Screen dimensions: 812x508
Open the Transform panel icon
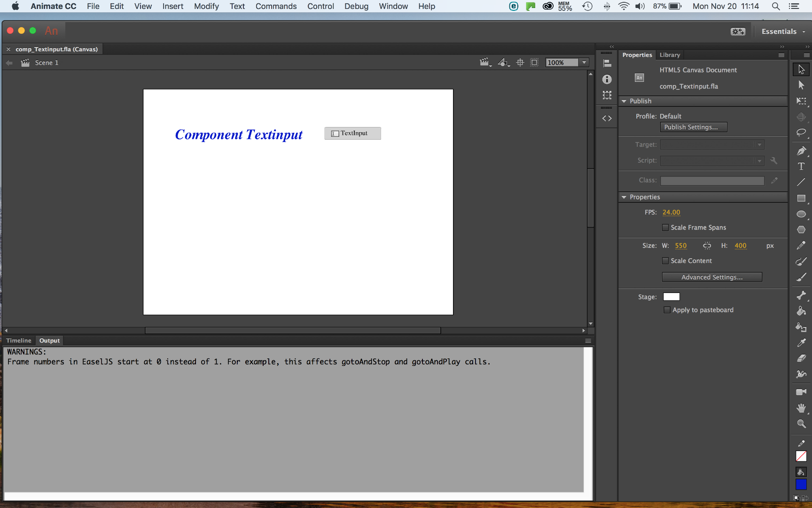[607, 95]
